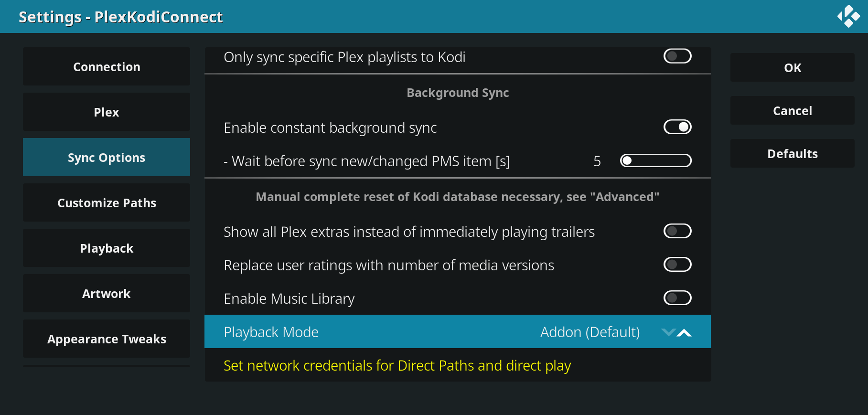The image size is (868, 415).
Task: Restore Defaults for PlexKodiConnect settings
Action: click(792, 153)
